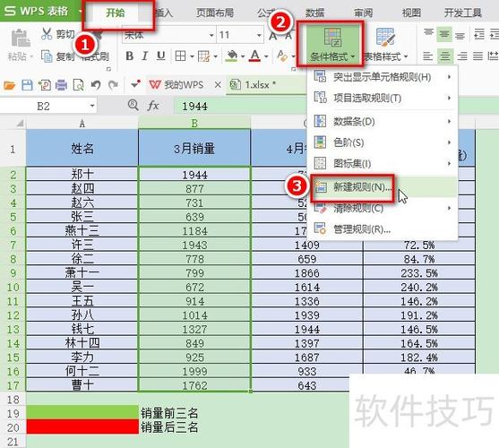Click the Cut scissors icon
The width and height of the screenshot is (499, 448).
47,34
